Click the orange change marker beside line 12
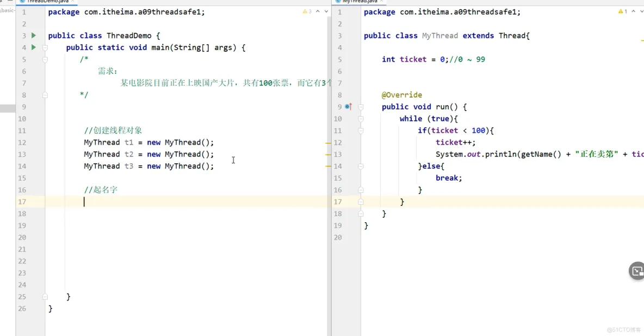The image size is (644, 336). coord(328,142)
